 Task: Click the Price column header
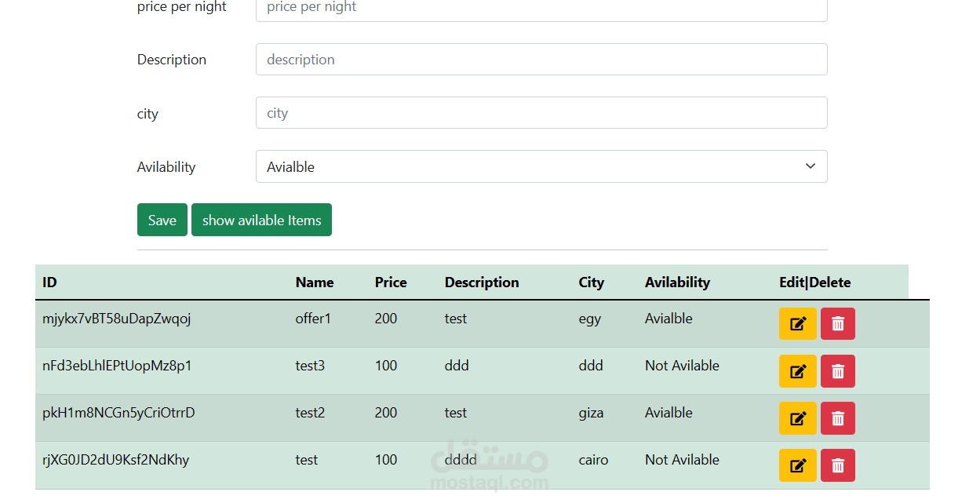[391, 282]
